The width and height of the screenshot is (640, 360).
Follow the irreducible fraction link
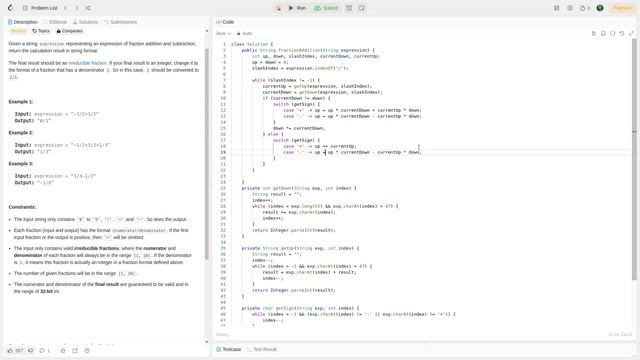87,63
